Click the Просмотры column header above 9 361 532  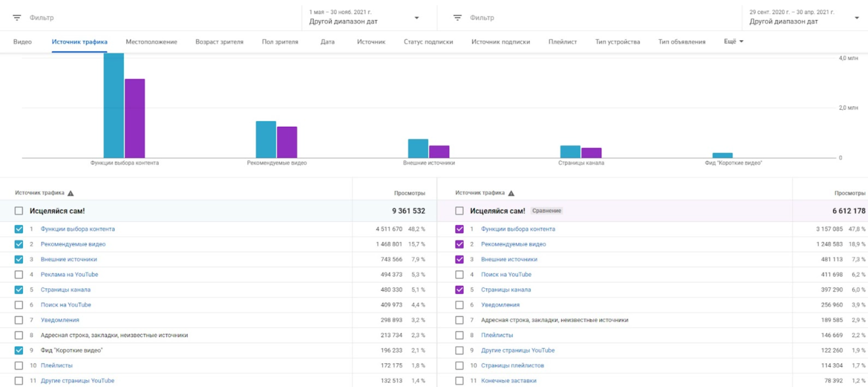click(x=410, y=193)
